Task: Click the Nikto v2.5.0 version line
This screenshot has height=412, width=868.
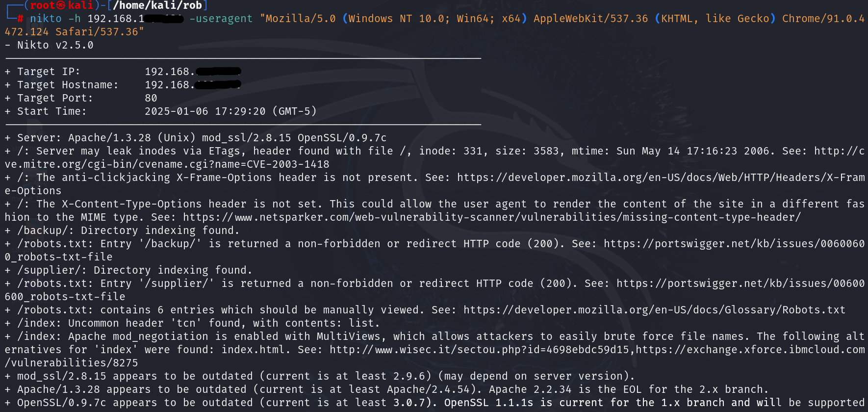Action: click(55, 45)
